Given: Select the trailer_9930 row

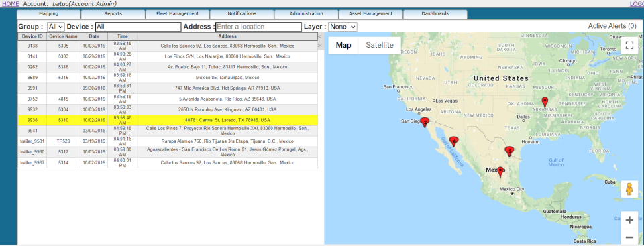Looking at the screenshot, I should [x=168, y=152].
